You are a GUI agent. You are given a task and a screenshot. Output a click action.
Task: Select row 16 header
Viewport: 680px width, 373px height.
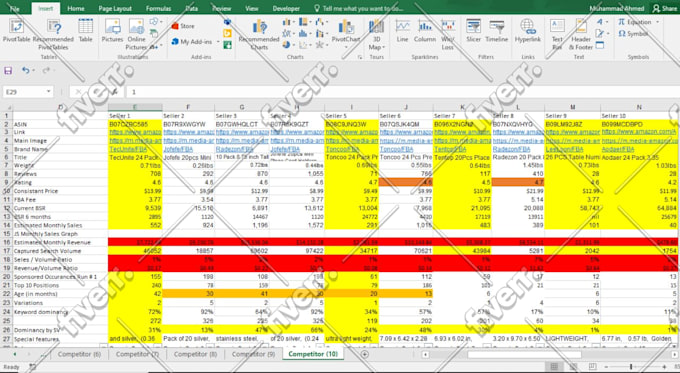click(6, 242)
